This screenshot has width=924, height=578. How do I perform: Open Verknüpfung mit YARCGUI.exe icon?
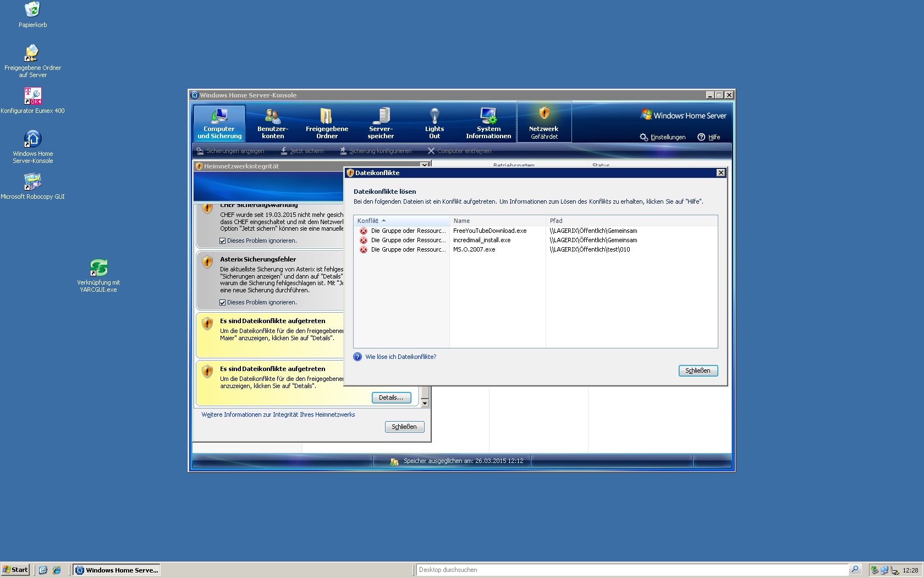click(98, 276)
